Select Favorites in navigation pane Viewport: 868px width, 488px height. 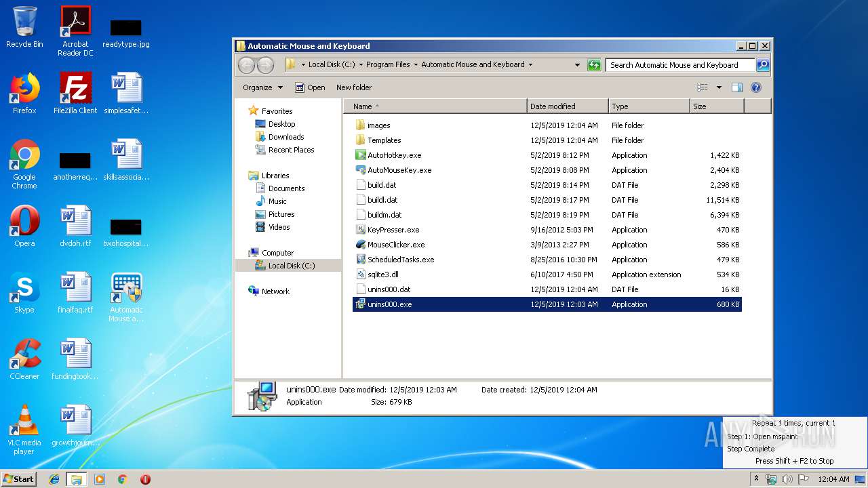[x=277, y=111]
